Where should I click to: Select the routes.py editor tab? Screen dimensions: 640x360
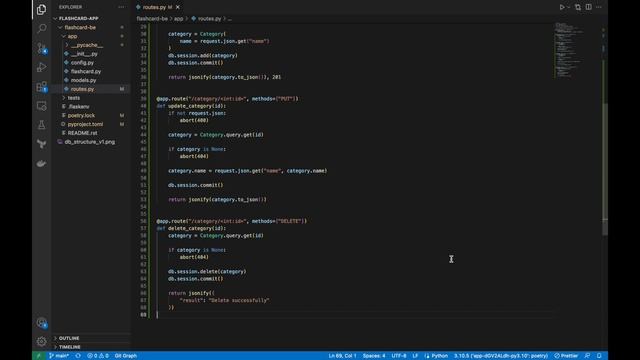click(158, 7)
